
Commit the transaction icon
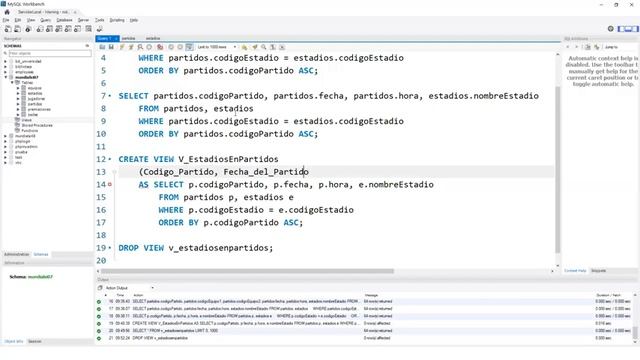[171, 47]
